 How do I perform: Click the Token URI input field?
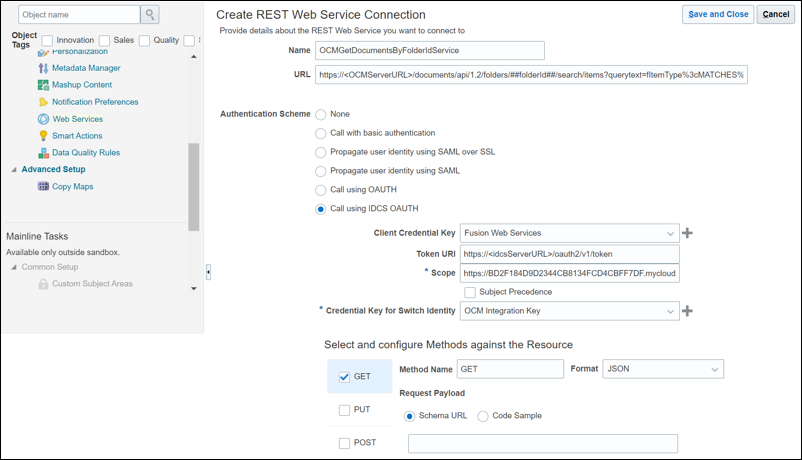[x=570, y=254]
